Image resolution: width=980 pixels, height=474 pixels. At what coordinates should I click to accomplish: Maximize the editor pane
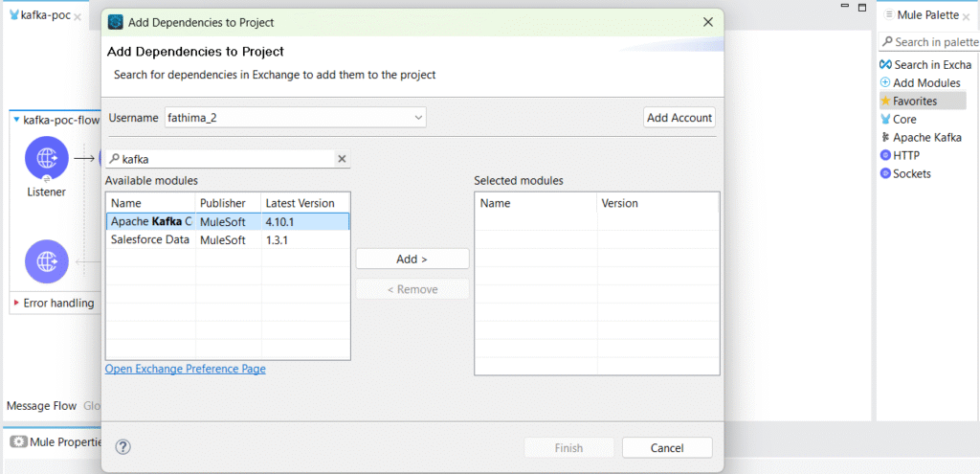pos(862,8)
